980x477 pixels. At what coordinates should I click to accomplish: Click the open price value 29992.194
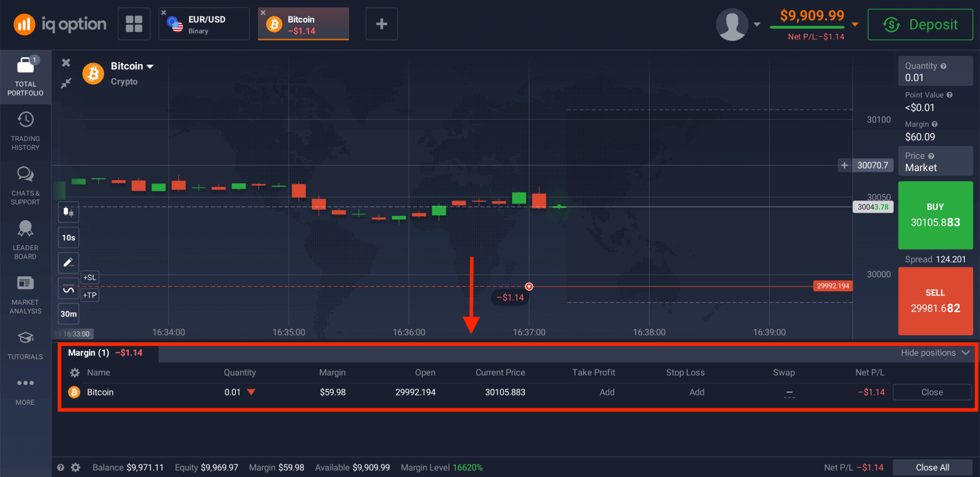point(415,392)
